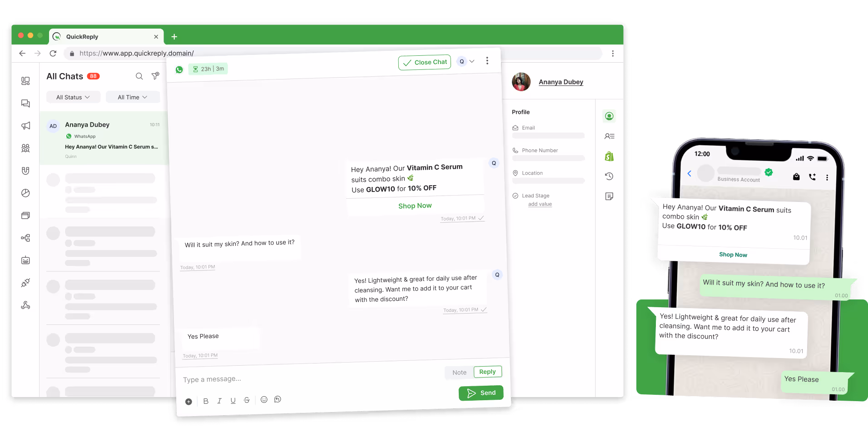Image resolution: width=868 pixels, height=432 pixels.
Task: Toggle bold formatting in composer
Action: click(x=206, y=401)
